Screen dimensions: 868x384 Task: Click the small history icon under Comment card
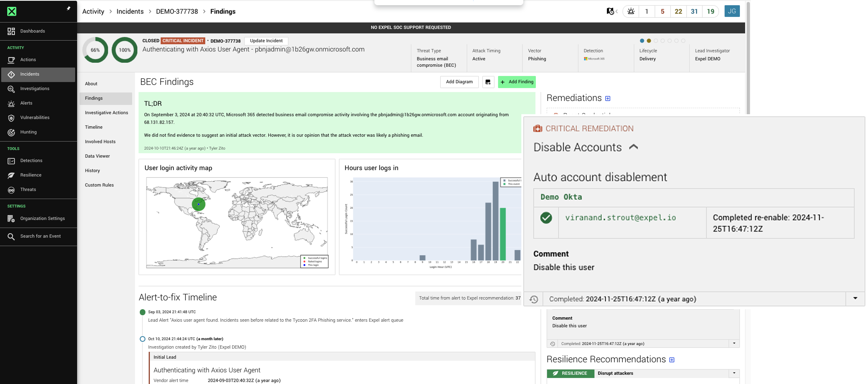click(x=552, y=344)
